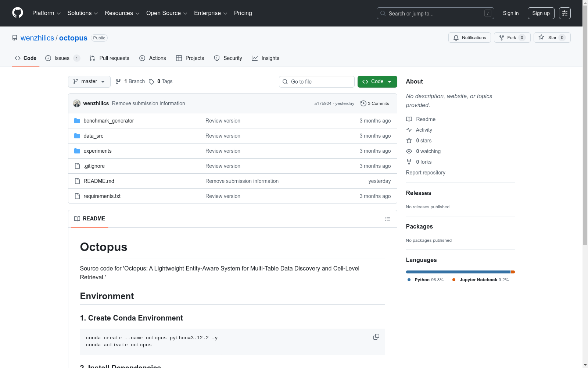Open the latest commit message Remove submission information
Viewport: 588px width, 368px height.
tap(148, 103)
